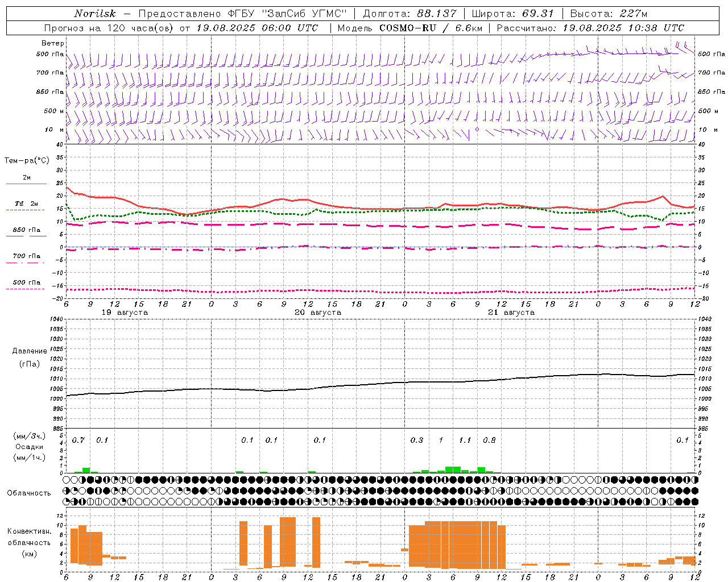Select "700 гПа" in the temperature legend
The width and height of the screenshot is (728, 582).
pyautogui.click(x=26, y=256)
